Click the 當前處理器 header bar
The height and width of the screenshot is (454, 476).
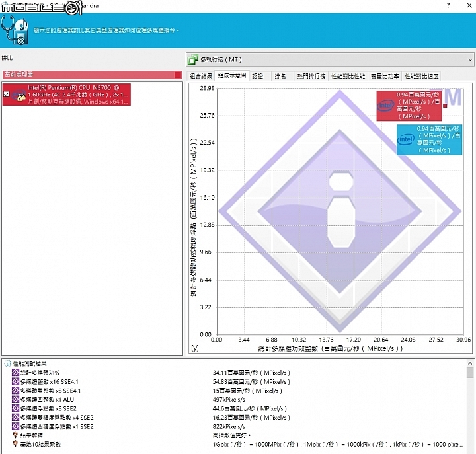coord(93,75)
